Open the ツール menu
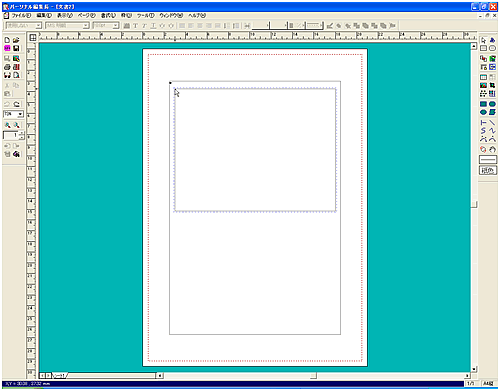Image resolution: width=500 pixels, height=389 pixels. click(146, 16)
